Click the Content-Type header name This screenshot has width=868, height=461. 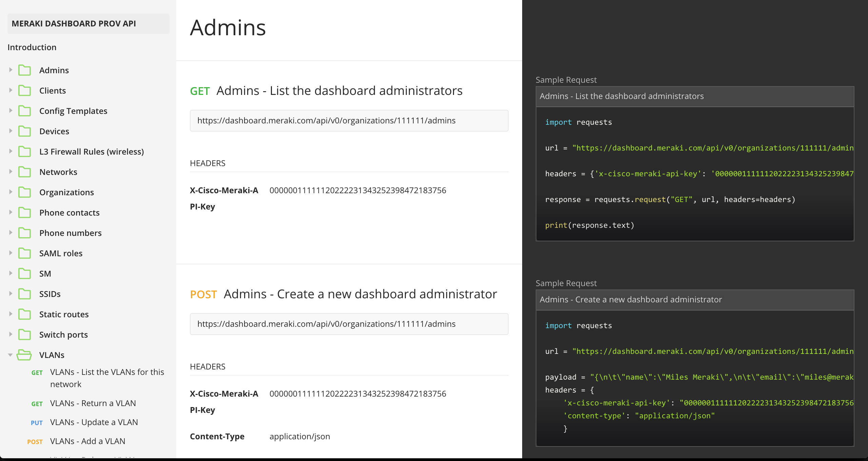click(217, 436)
